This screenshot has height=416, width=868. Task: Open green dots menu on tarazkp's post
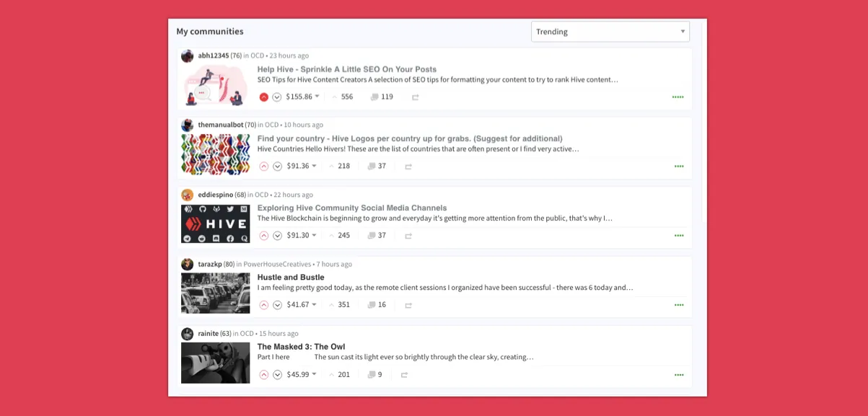point(679,304)
